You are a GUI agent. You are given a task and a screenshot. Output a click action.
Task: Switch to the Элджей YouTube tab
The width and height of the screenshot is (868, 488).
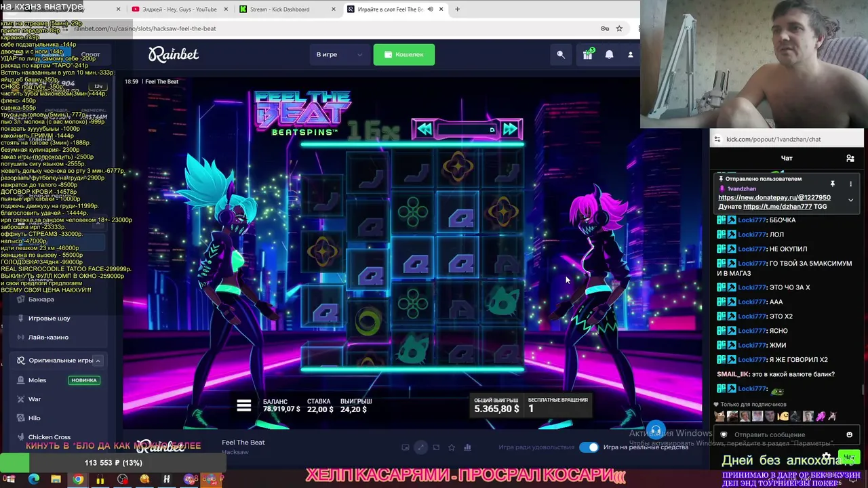179,9
